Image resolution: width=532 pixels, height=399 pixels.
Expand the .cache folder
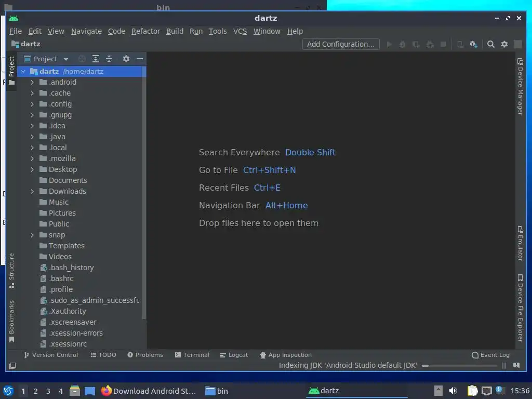click(x=32, y=93)
